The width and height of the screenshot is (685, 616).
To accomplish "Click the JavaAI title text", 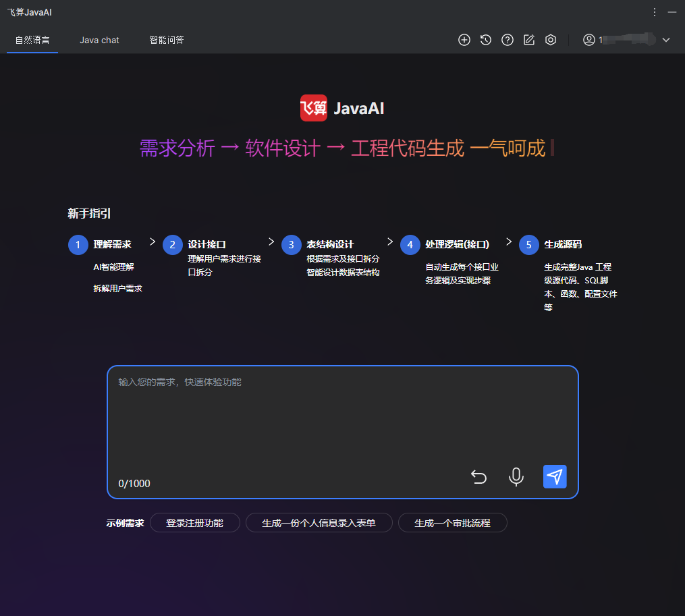I will point(358,109).
